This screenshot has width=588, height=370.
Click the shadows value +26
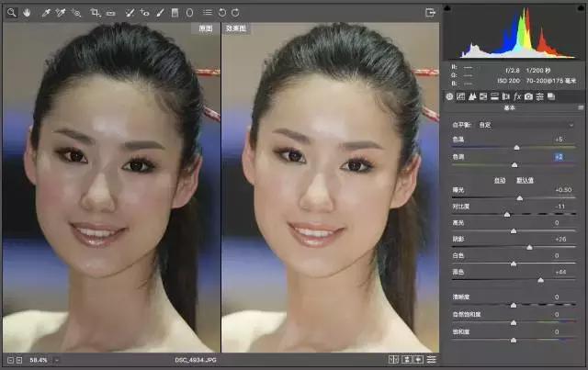pyautogui.click(x=560, y=240)
